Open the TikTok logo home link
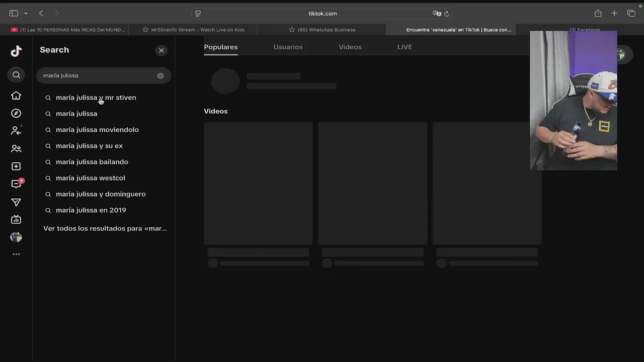 [16, 51]
